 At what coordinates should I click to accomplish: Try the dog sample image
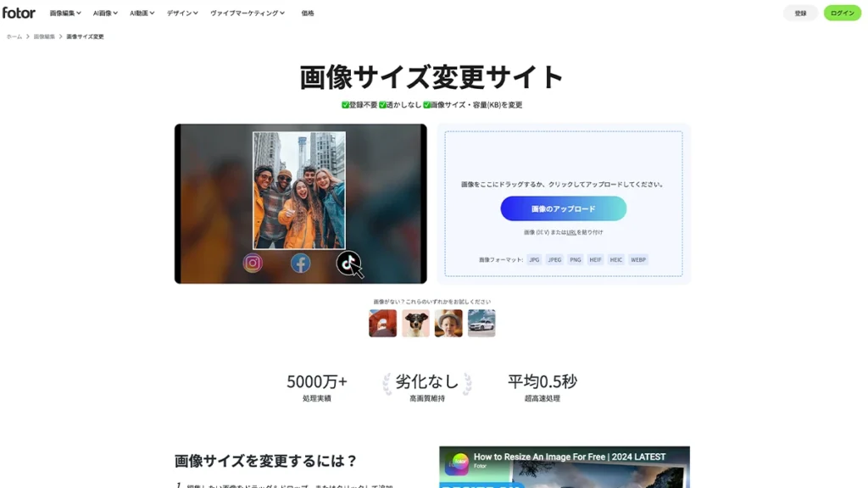415,323
